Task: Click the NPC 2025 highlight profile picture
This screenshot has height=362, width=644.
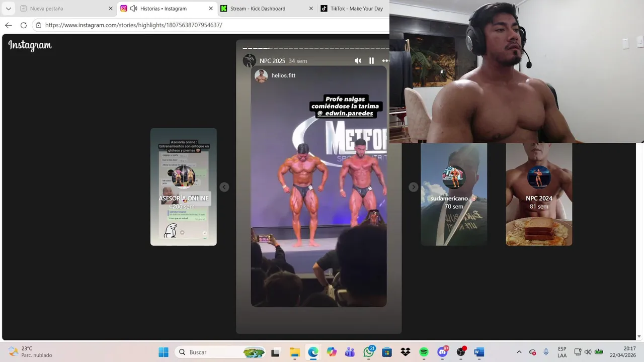Action: pyautogui.click(x=249, y=61)
